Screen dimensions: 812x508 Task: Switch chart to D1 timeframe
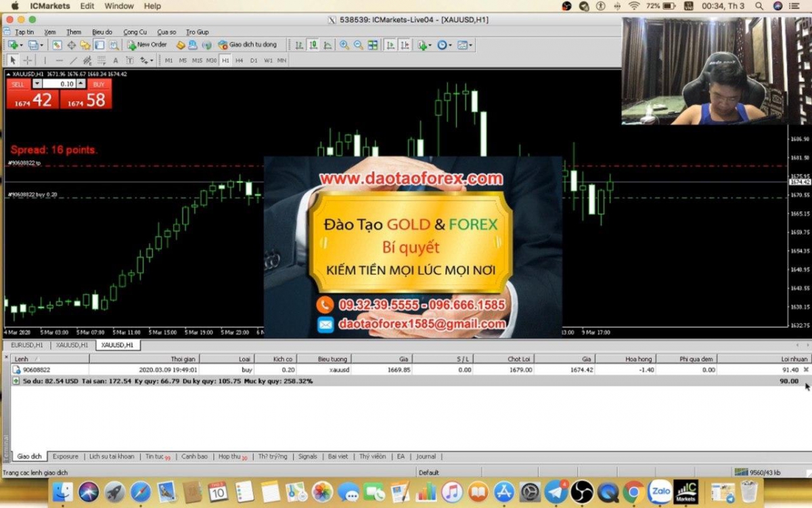click(x=254, y=60)
